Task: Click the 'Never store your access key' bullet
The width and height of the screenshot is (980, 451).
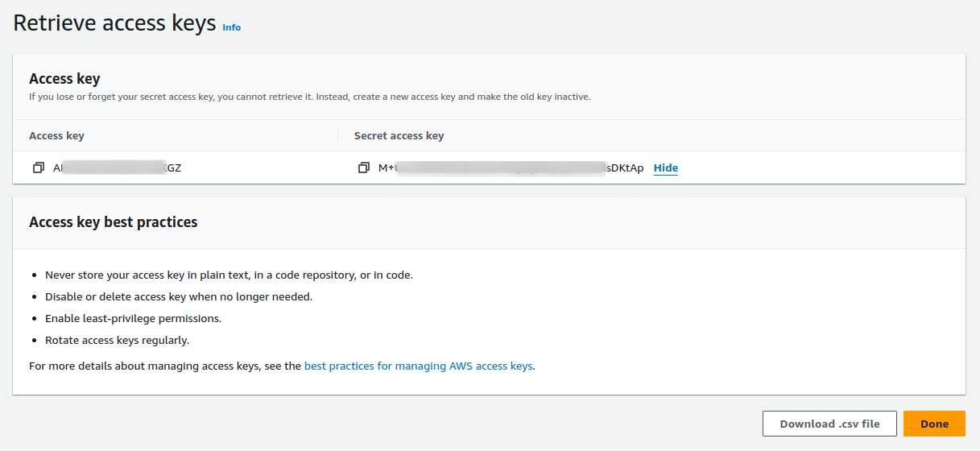Action: [229, 275]
